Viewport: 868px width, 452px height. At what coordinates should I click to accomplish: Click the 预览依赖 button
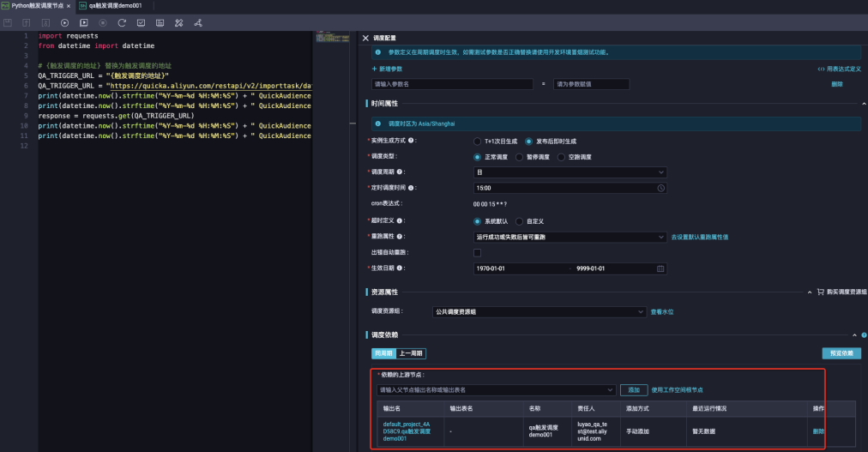pyautogui.click(x=841, y=353)
